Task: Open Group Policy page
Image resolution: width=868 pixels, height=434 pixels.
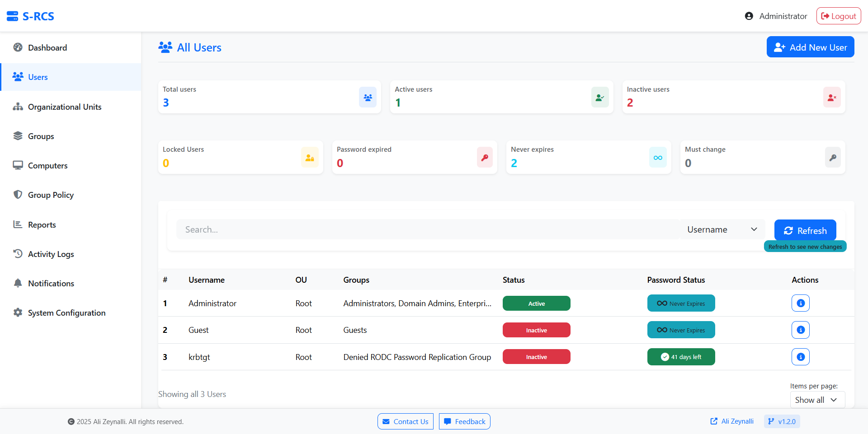Action: pyautogui.click(x=71, y=195)
